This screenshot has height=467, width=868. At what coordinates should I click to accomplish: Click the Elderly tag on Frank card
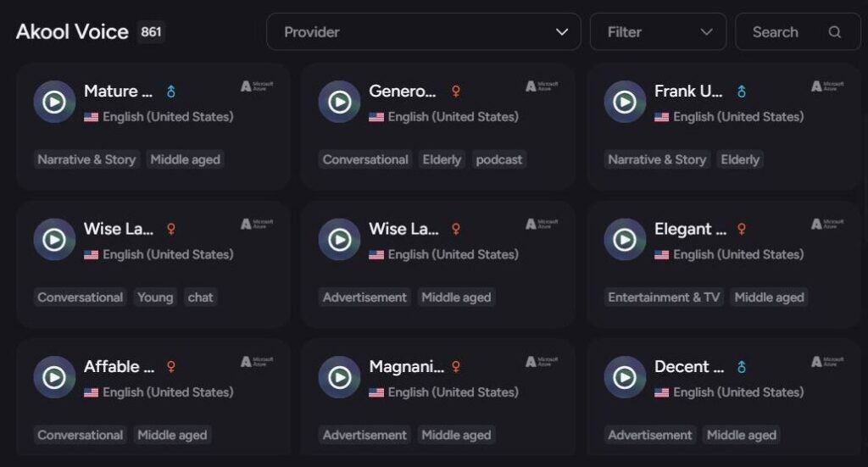(x=740, y=159)
